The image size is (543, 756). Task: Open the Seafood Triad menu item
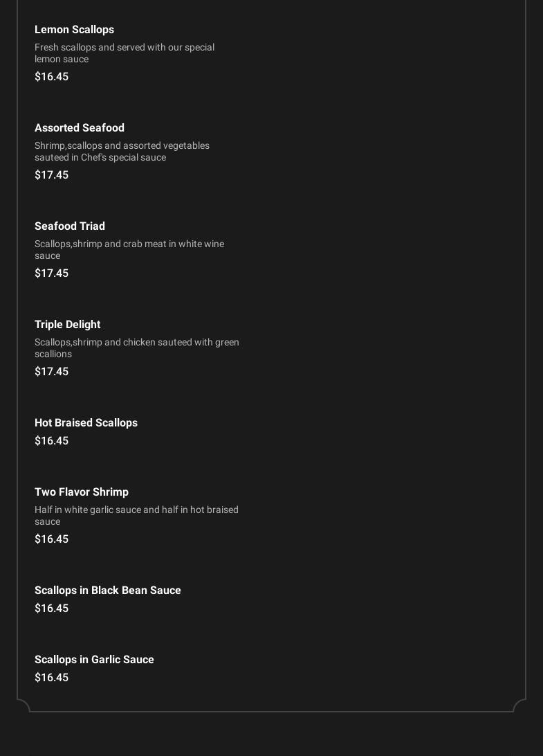point(70,226)
